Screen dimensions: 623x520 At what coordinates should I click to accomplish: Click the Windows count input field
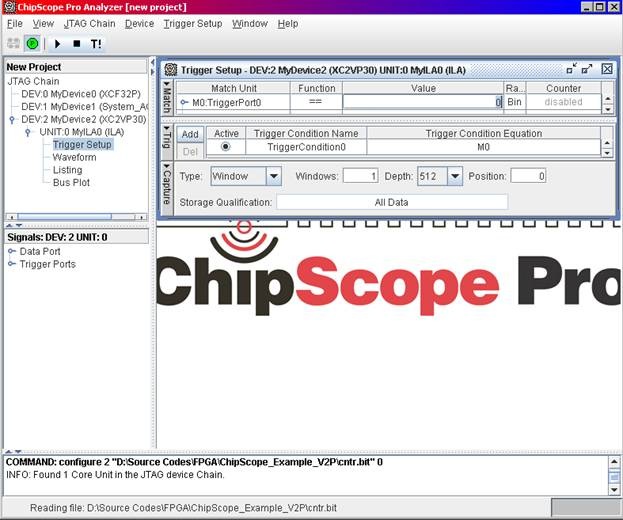(x=360, y=176)
